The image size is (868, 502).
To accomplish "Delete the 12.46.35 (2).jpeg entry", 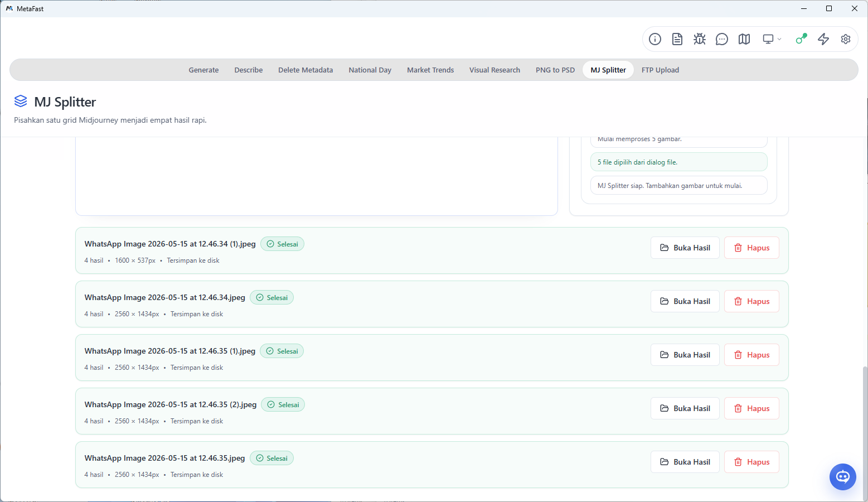I will [x=751, y=408].
